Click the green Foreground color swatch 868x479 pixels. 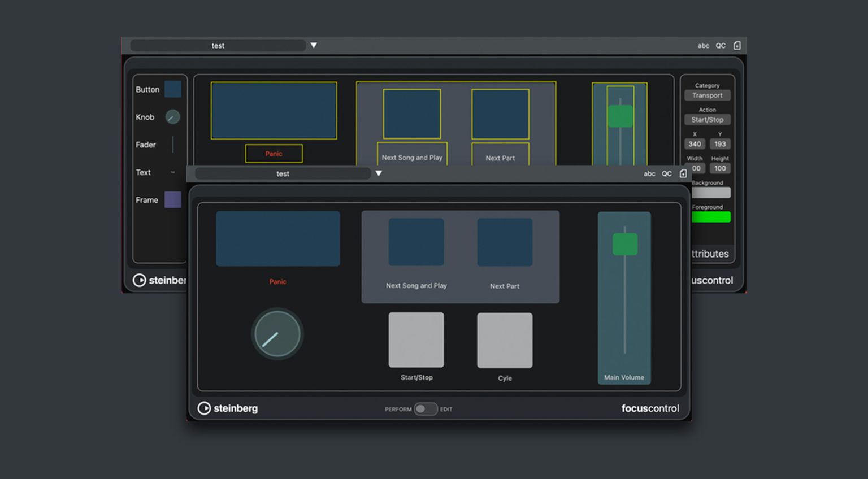pos(711,216)
